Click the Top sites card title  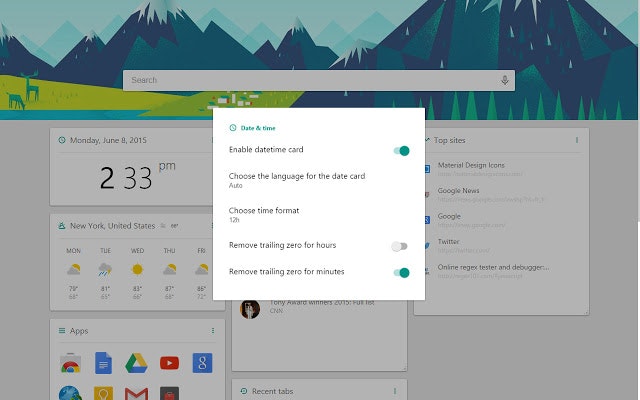449,140
